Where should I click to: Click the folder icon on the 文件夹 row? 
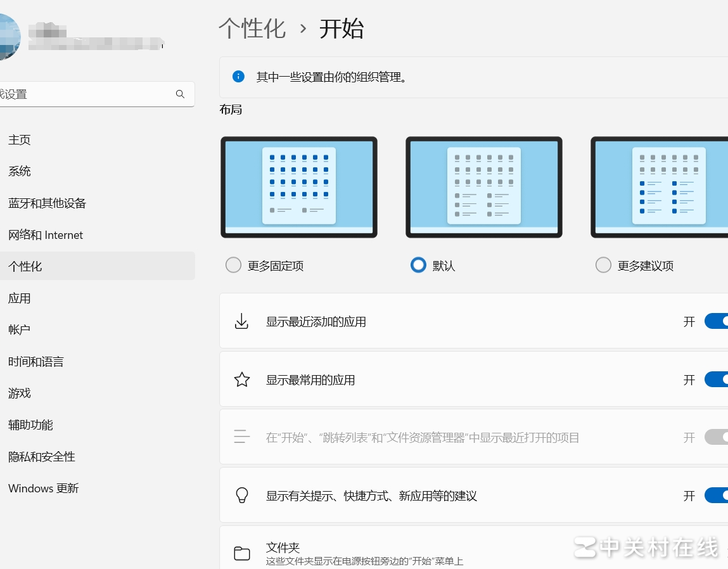(241, 553)
